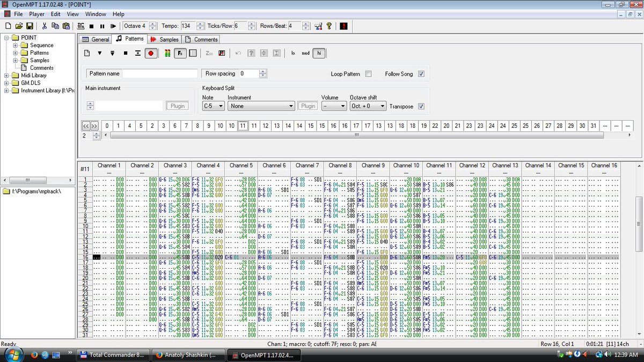Click the Tempo value field
Image resolution: width=644 pixels, height=362 pixels.
point(188,26)
